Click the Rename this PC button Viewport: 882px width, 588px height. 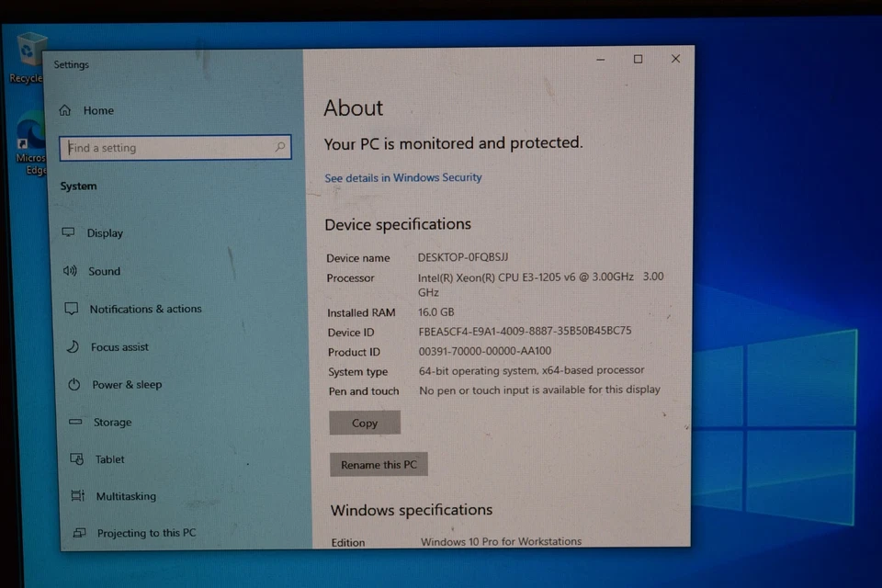379,465
